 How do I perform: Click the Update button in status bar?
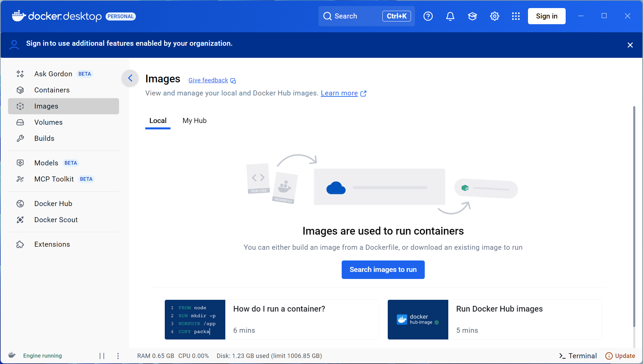[x=620, y=356]
